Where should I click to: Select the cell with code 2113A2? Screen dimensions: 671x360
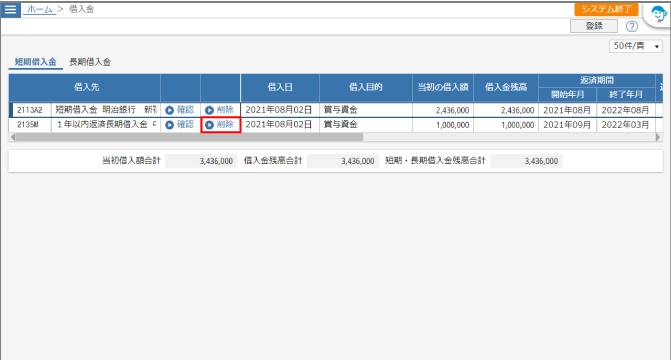[x=30, y=110]
